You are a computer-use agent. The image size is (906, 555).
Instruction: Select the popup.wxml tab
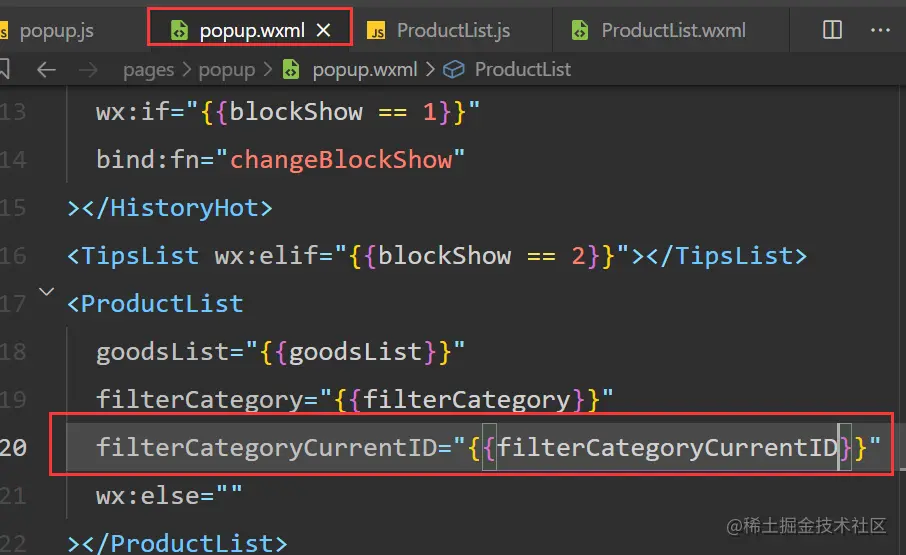tap(250, 30)
